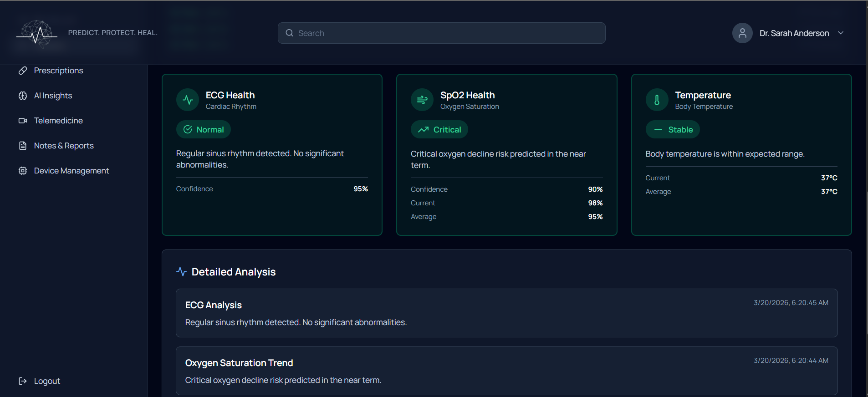Screen dimensions: 868x397
Task: Click SpO2 current value 98%
Action: [x=595, y=203]
